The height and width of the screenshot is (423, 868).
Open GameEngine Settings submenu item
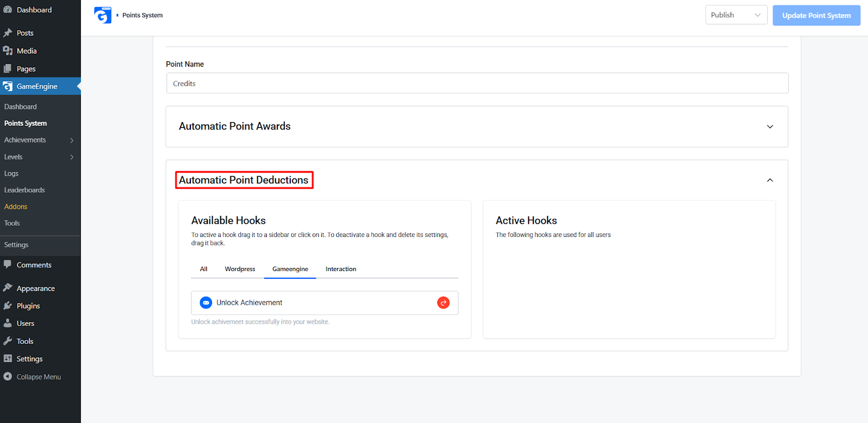(x=16, y=245)
